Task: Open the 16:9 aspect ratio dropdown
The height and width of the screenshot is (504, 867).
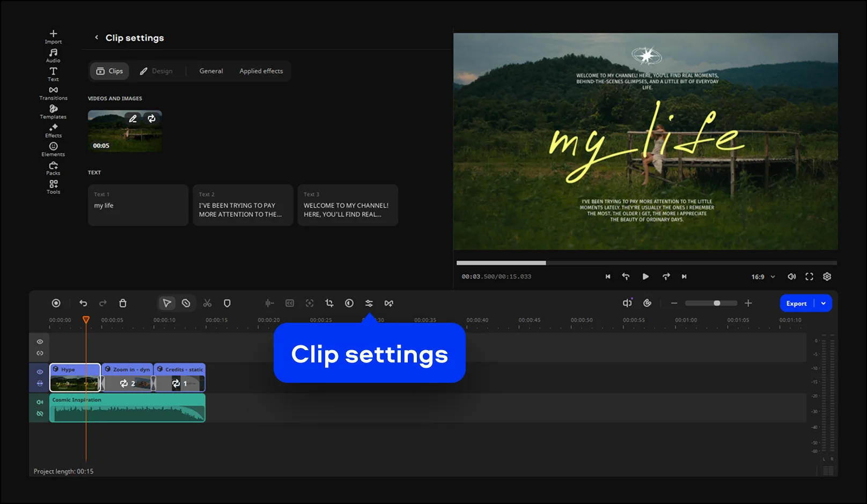Action: coord(763,277)
